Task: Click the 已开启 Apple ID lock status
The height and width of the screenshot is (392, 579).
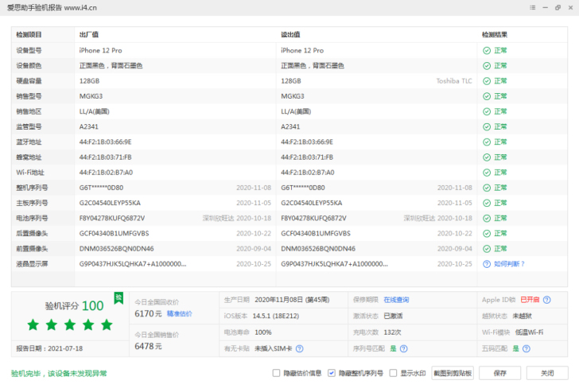Action: click(530, 300)
